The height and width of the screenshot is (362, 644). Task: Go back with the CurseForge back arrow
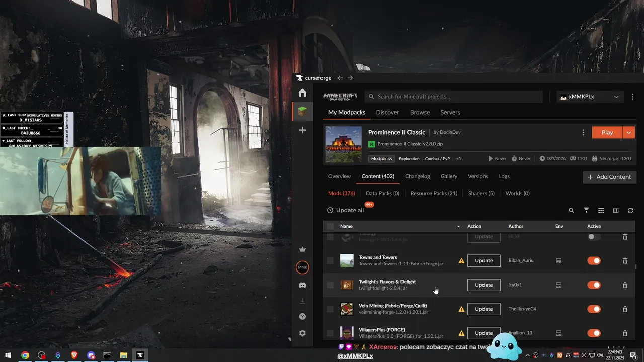340,78
